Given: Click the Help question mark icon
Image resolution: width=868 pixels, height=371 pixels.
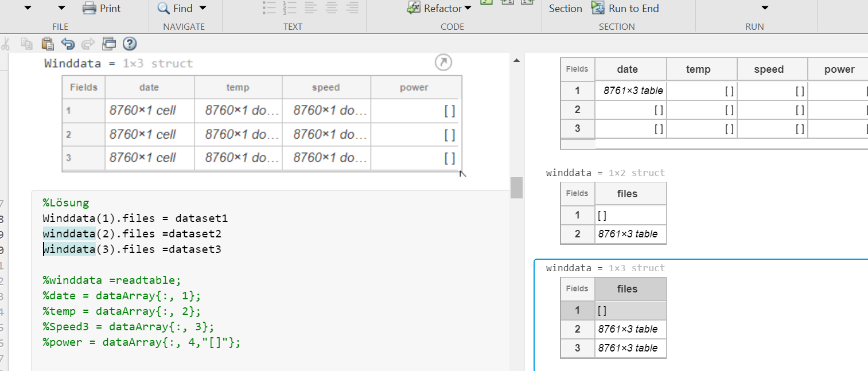Looking at the screenshot, I should (130, 44).
